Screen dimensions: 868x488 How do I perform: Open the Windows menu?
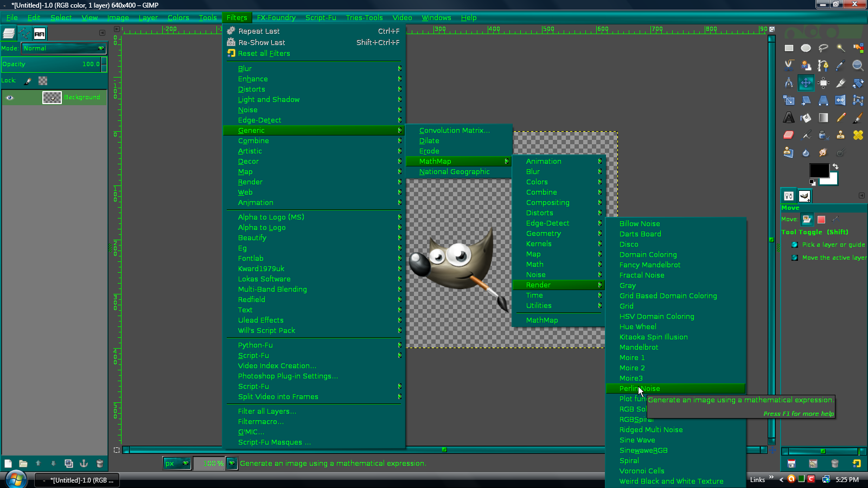click(437, 18)
